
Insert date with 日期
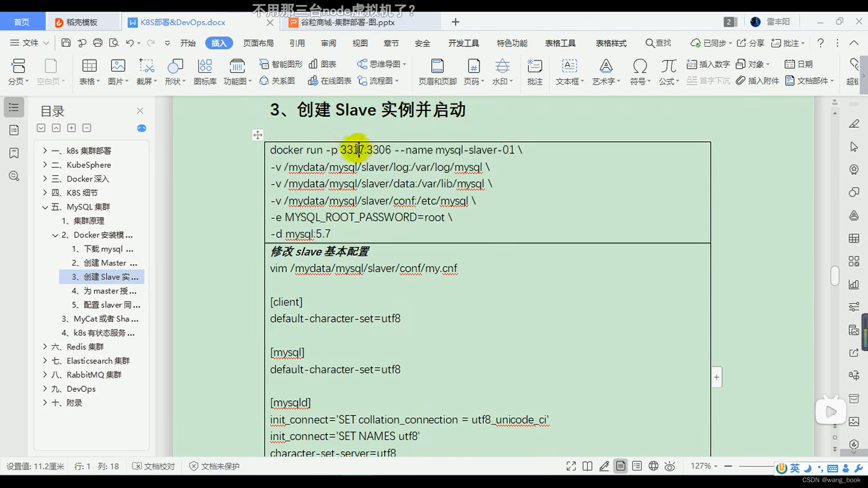click(798, 64)
